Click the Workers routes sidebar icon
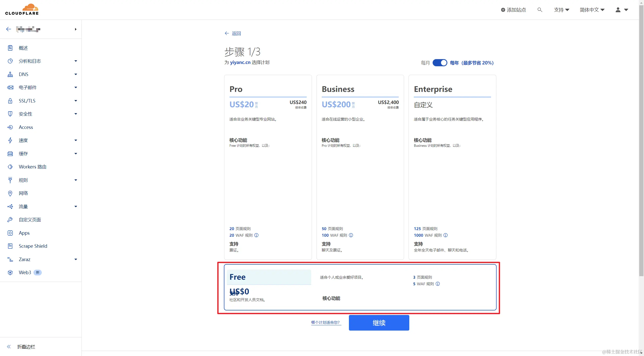The height and width of the screenshot is (356, 644). 10,167
